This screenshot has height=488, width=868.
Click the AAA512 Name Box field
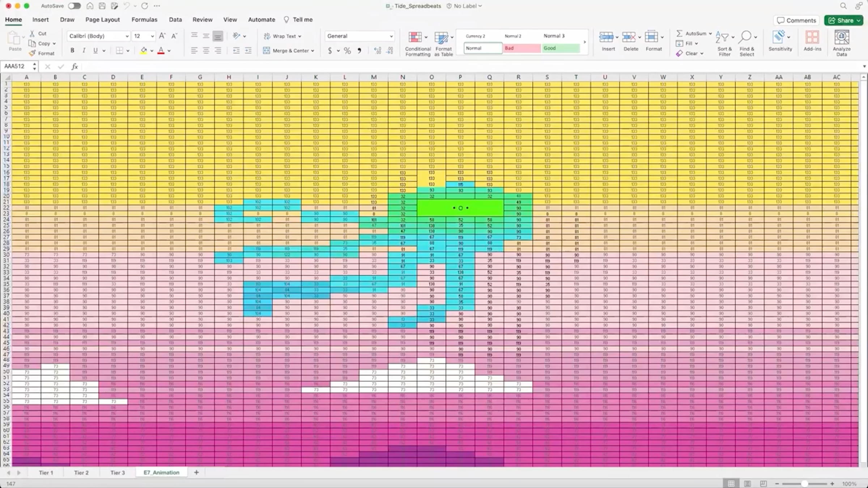tap(17, 66)
